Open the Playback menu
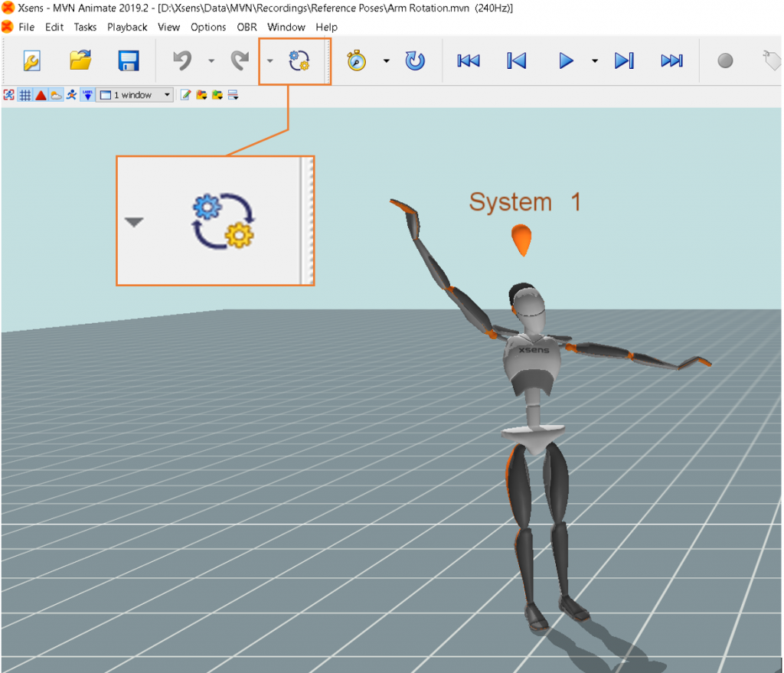 (x=127, y=27)
